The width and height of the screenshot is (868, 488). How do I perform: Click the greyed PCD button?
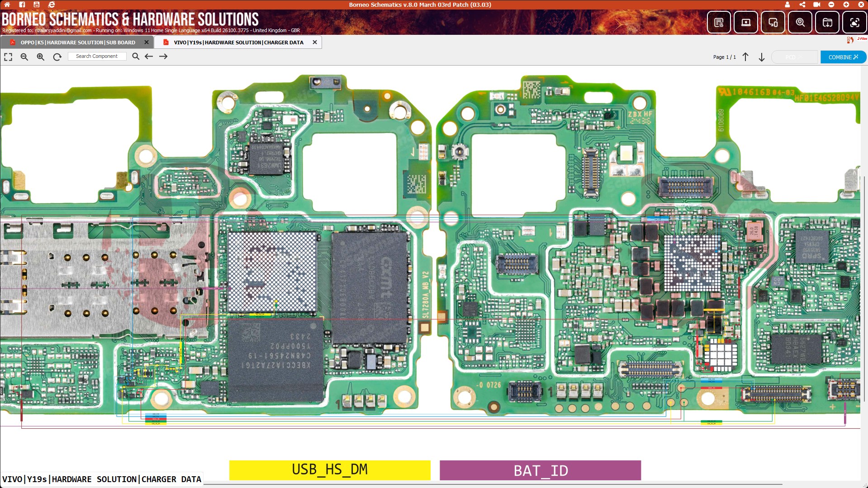794,57
